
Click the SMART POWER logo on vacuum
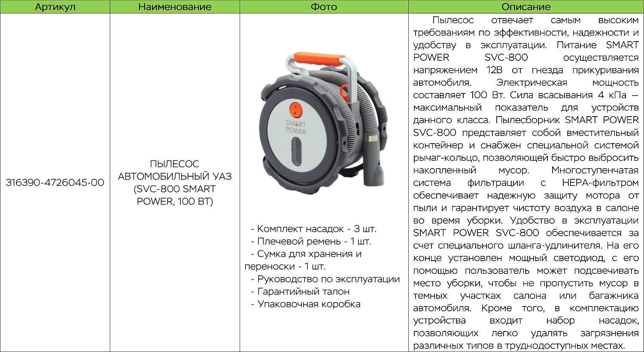[296, 127]
